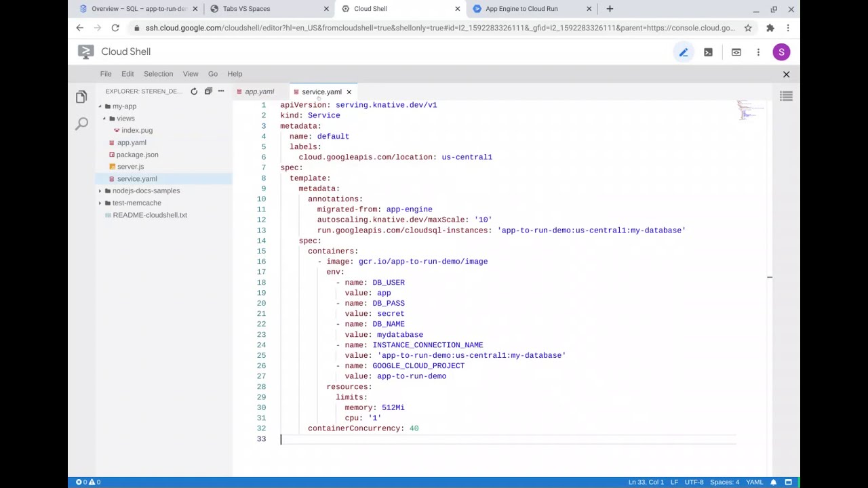Image resolution: width=868 pixels, height=488 pixels.
Task: Open a new browser tab
Action: 610,9
